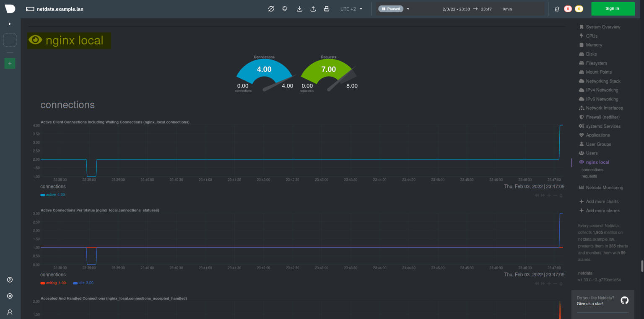Image resolution: width=644 pixels, height=319 pixels.
Task: Go to the System Overview section
Action: [x=602, y=27]
